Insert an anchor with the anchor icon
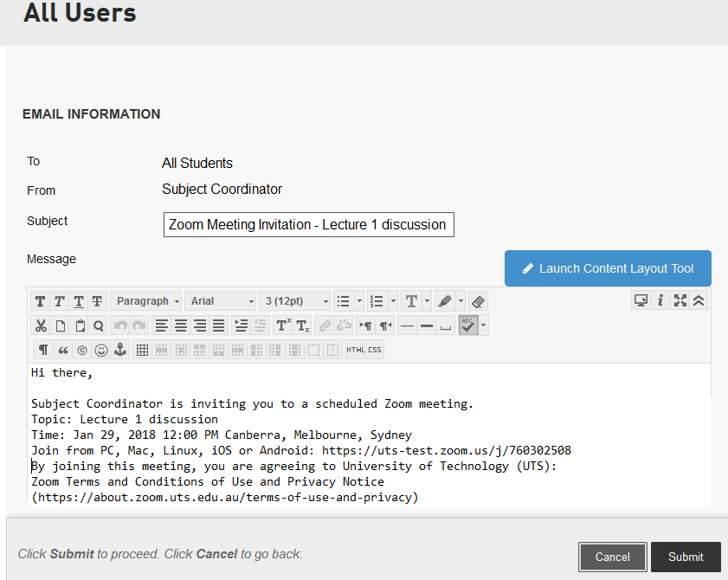 click(121, 350)
